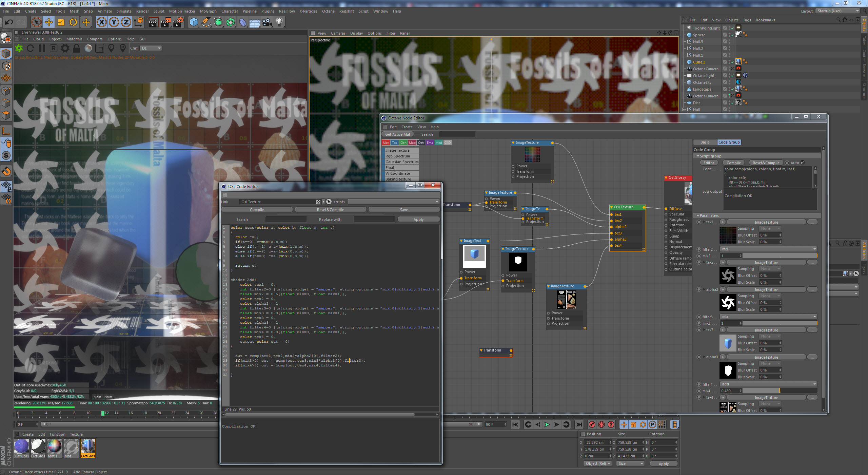The height and width of the screenshot is (475, 868).
Task: Switch to the Basic tab
Action: [705, 142]
